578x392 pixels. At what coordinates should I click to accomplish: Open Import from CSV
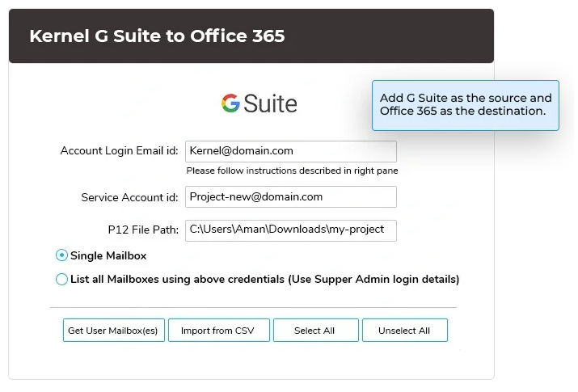click(x=218, y=331)
